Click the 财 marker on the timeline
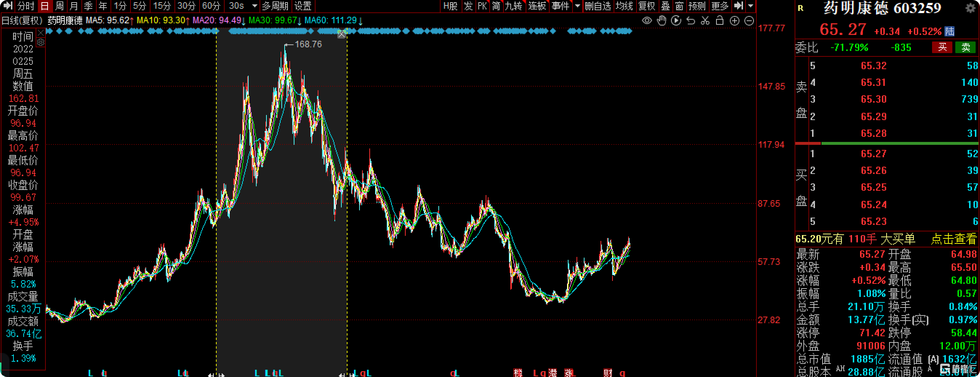The image size is (980, 377). tap(607, 373)
